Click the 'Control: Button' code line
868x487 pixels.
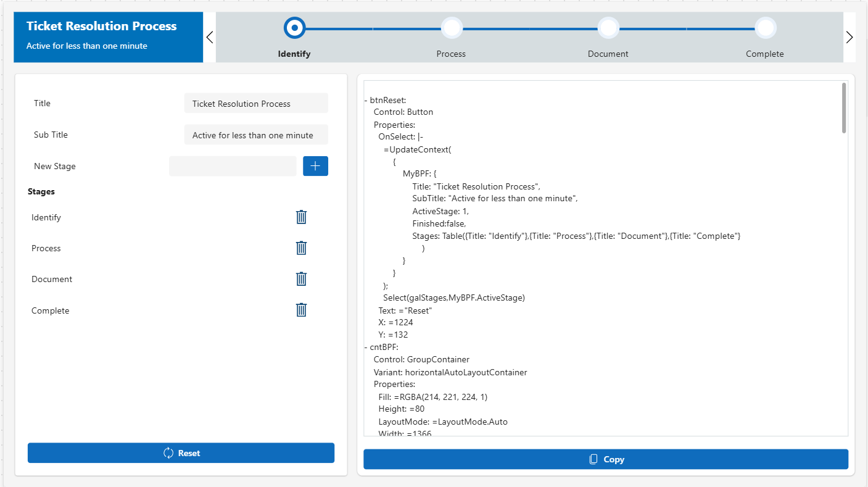tap(403, 112)
